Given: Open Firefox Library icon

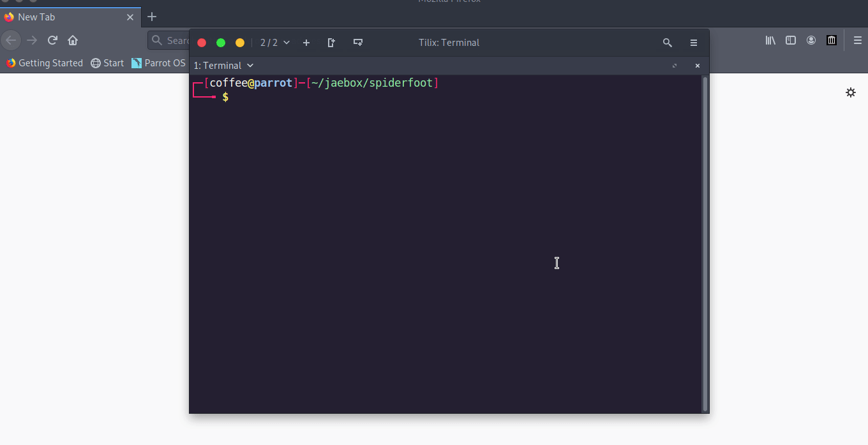Looking at the screenshot, I should pos(770,40).
